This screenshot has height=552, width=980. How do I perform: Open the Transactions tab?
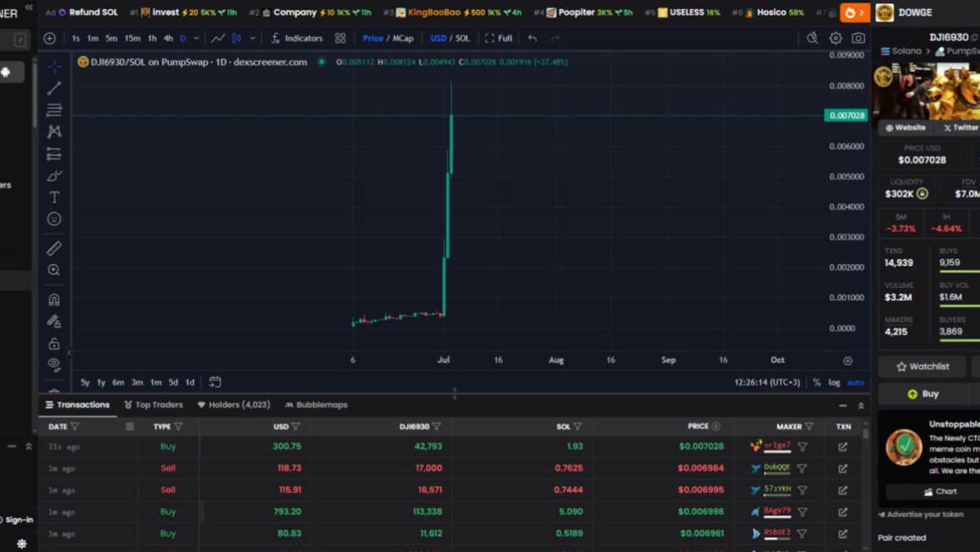[x=77, y=405]
